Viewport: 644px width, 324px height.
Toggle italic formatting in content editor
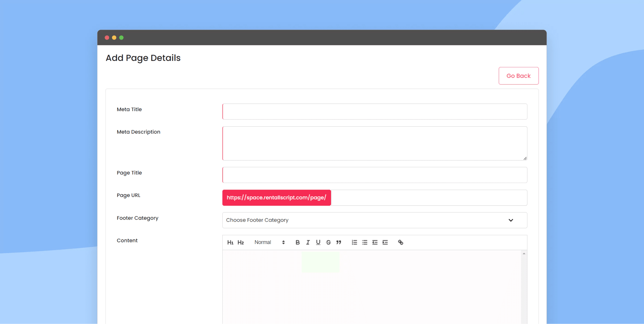[308, 242]
